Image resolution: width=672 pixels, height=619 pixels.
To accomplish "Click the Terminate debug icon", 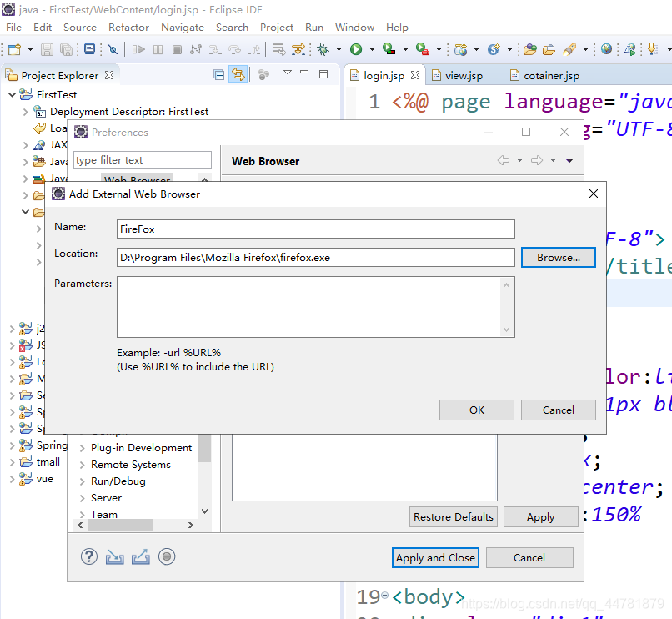I will point(177,49).
